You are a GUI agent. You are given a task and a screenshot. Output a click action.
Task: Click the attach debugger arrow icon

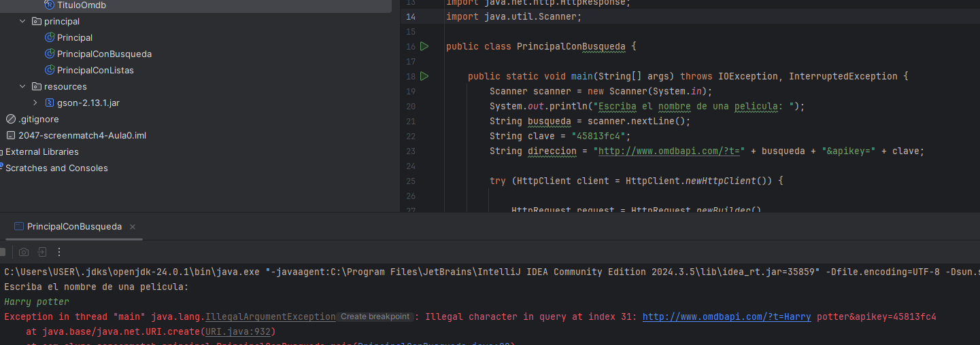click(x=41, y=252)
